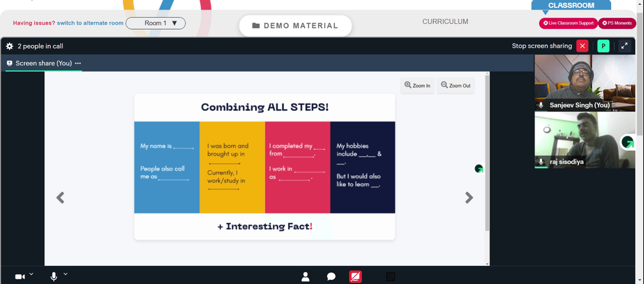Click 'People also call me as' text
The image size is (644, 284).
[x=163, y=172]
